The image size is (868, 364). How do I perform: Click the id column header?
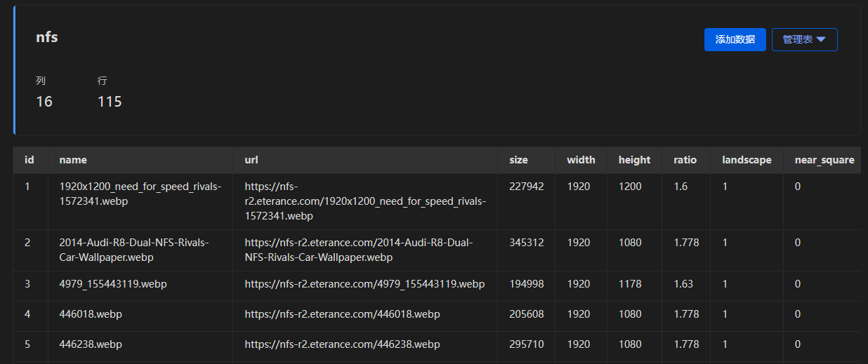point(29,160)
